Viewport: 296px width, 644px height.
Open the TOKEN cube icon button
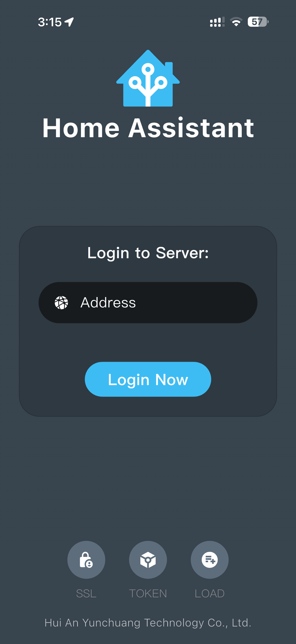pos(148,560)
